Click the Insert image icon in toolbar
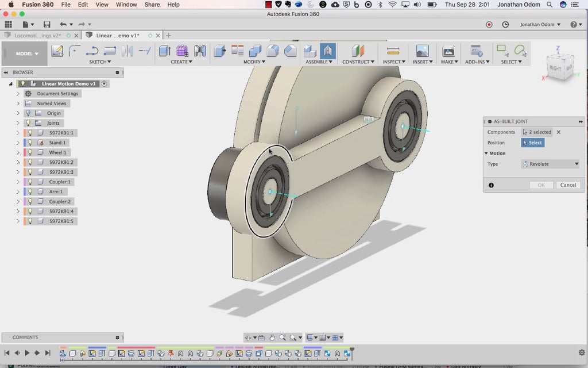The height and width of the screenshot is (368, 588). pos(422,51)
